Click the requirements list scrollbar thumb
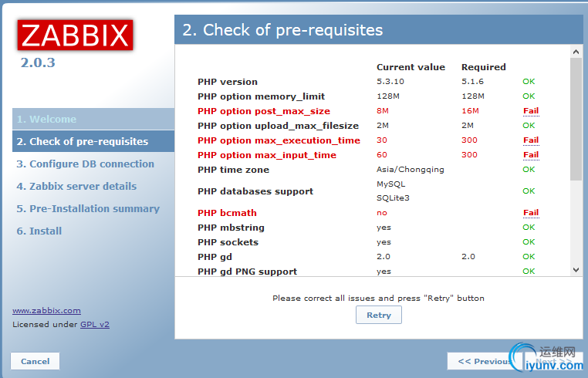 point(576,120)
